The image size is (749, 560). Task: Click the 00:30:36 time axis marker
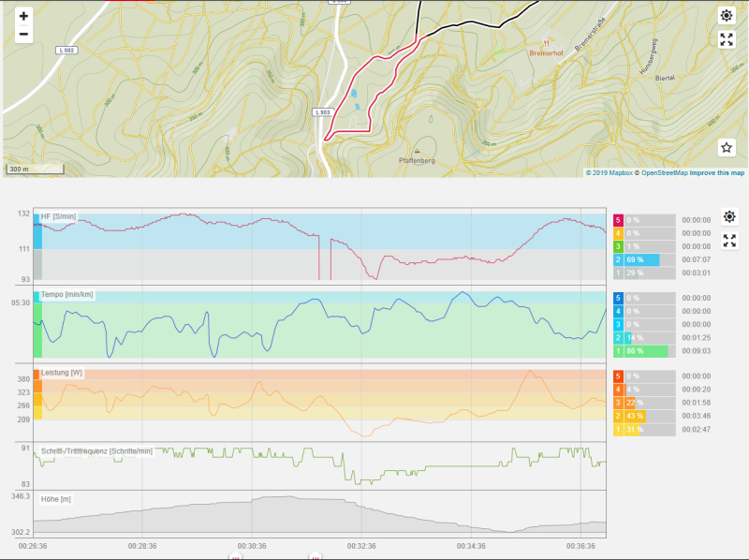click(x=252, y=546)
